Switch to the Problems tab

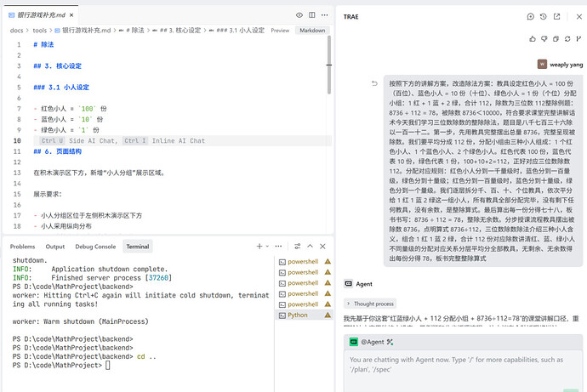22,247
